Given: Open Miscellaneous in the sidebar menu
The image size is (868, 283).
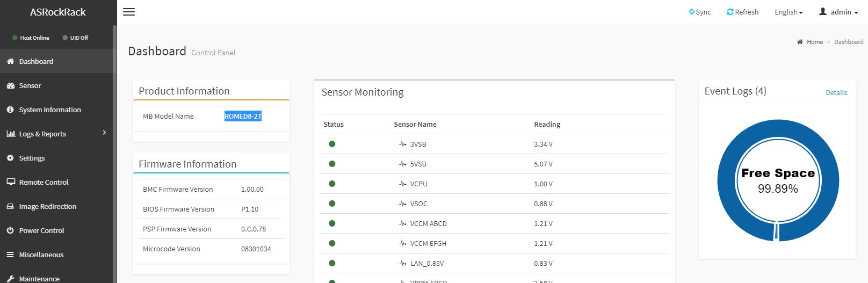Looking at the screenshot, I should [x=41, y=255].
